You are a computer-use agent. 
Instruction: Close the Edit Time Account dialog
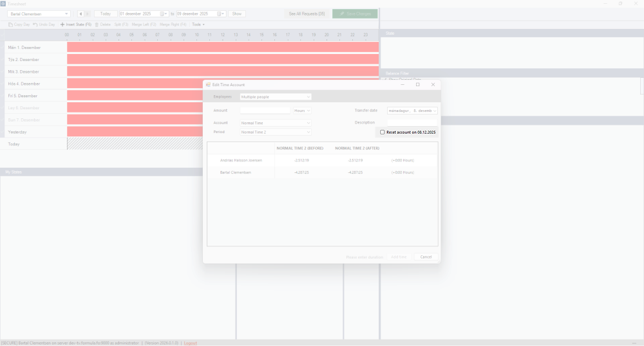[433, 85]
